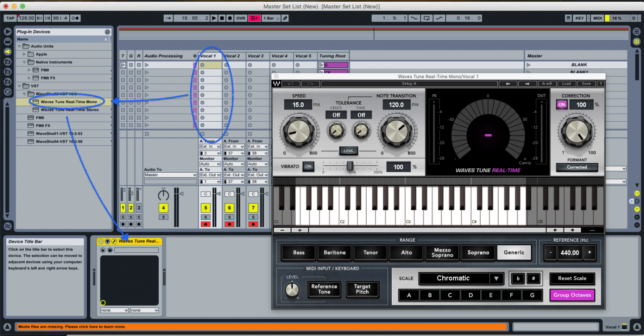Viewport: 644px width, 336px height.
Task: Click the Redo arrow in the Waves toolbar
Action: tap(310, 84)
